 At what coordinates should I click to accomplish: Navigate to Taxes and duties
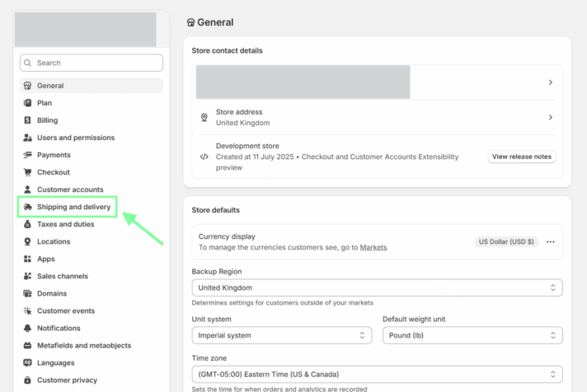(x=92, y=224)
